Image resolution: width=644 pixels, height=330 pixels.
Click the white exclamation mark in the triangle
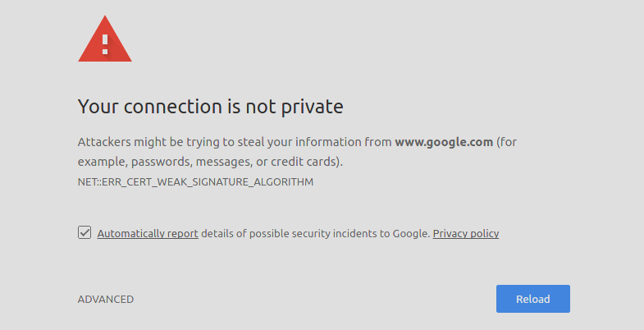tap(105, 44)
